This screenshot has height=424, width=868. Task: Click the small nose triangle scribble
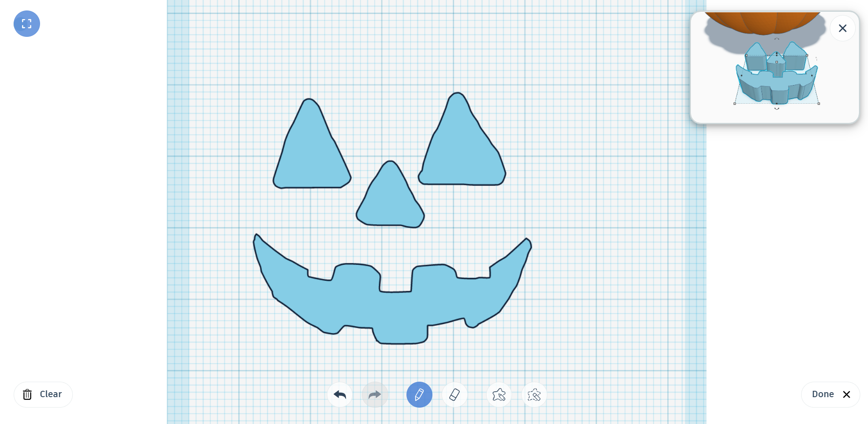pos(390,200)
